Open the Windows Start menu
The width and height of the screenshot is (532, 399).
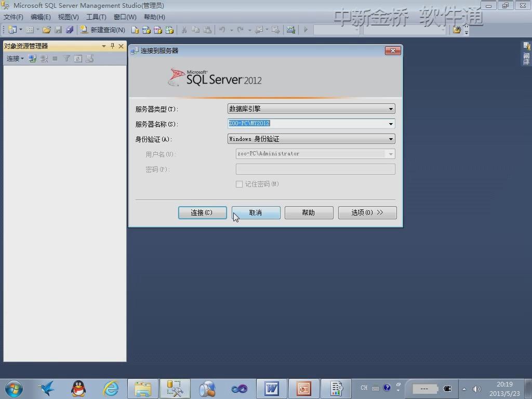(x=14, y=389)
